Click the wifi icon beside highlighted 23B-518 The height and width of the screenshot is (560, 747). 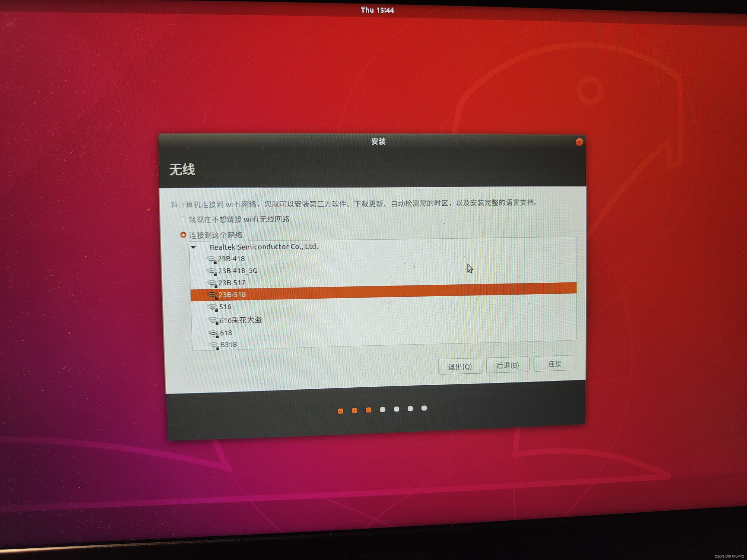click(212, 295)
